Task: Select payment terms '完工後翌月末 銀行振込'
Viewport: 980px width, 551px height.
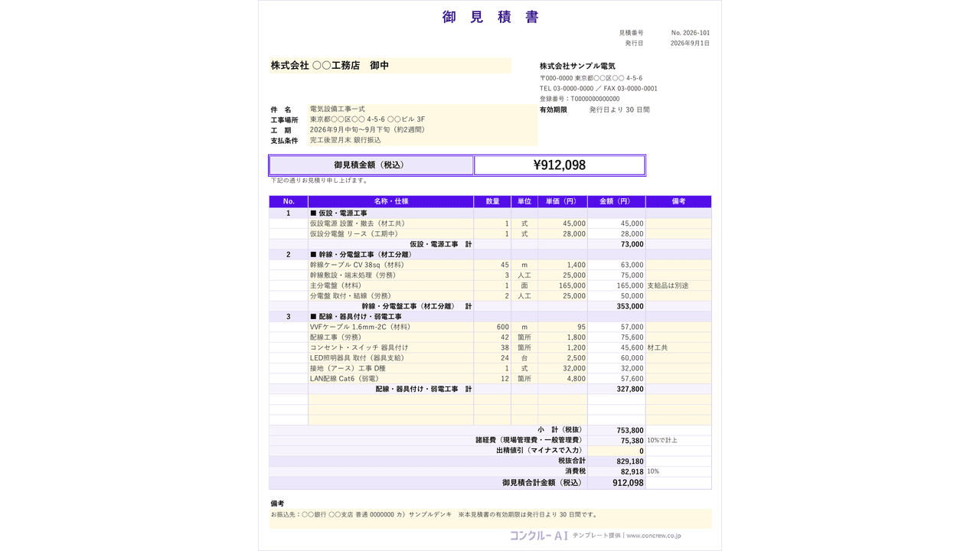Action: pyautogui.click(x=423, y=140)
